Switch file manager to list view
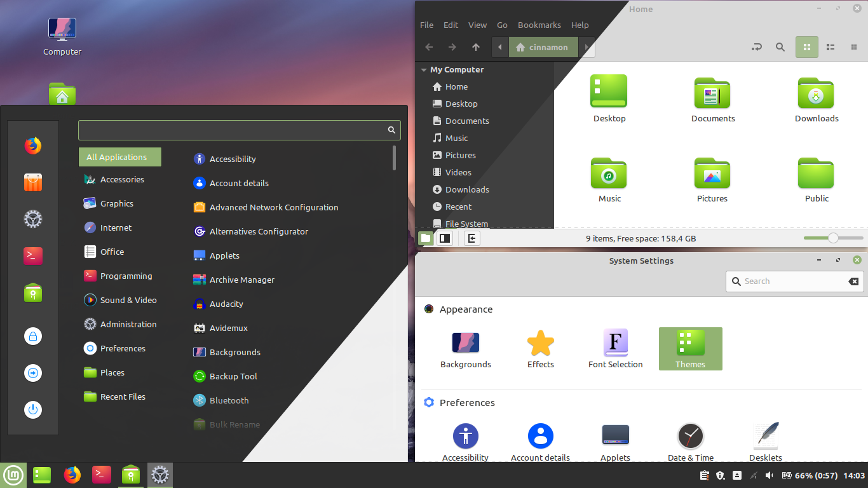The width and height of the screenshot is (868, 488). pyautogui.click(x=831, y=47)
